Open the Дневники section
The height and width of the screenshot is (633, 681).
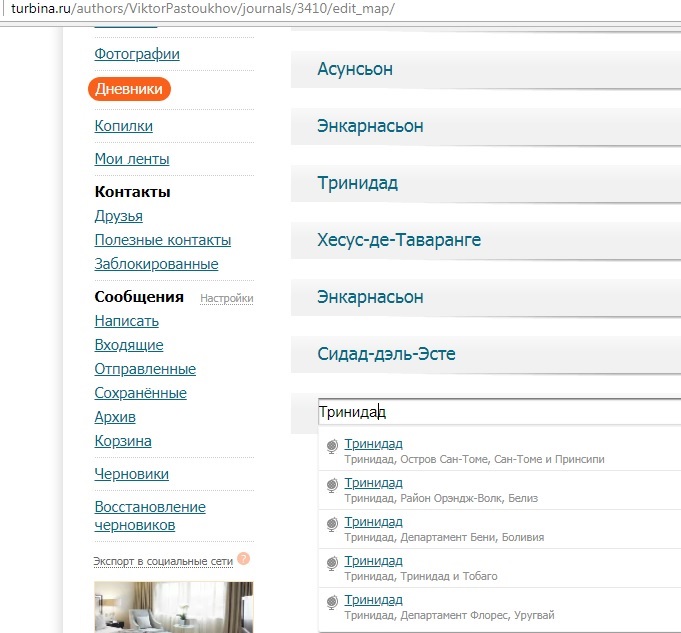pyautogui.click(x=130, y=90)
